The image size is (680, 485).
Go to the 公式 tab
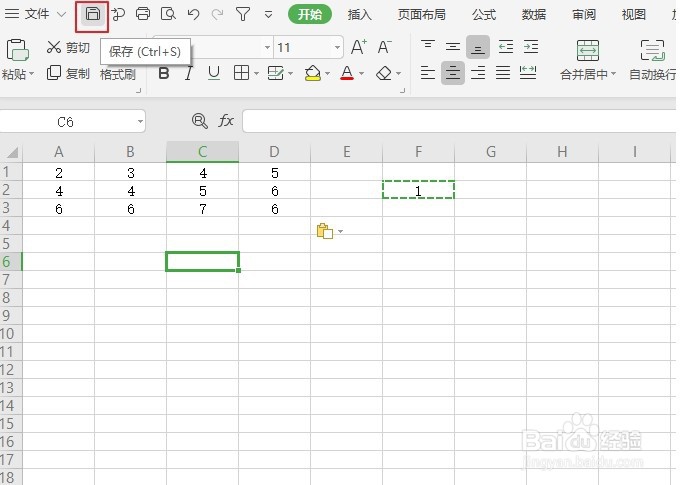484,14
